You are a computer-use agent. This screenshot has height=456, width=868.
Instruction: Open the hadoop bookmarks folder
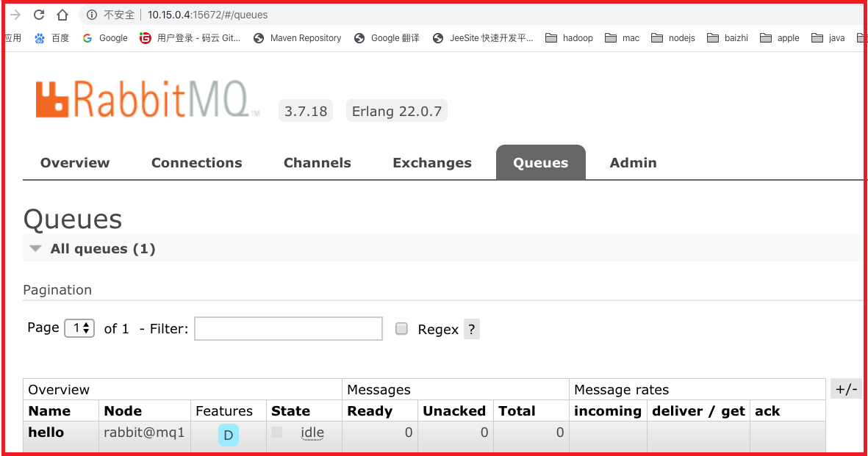click(x=569, y=38)
